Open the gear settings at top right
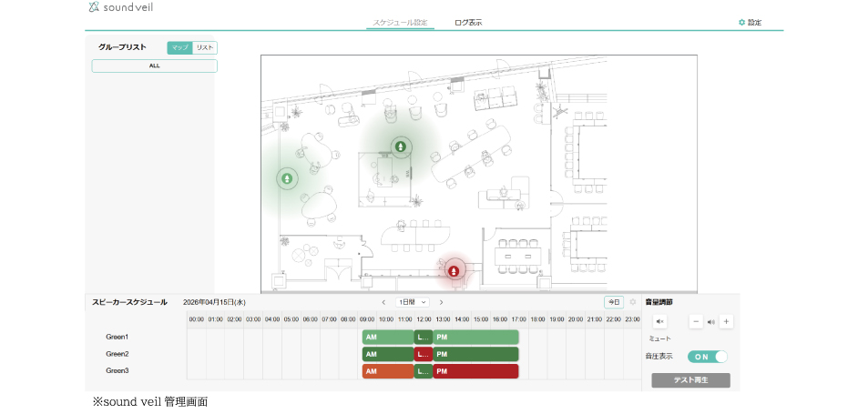Image resolution: width=868 pixels, height=414 pixels. pyautogui.click(x=751, y=23)
